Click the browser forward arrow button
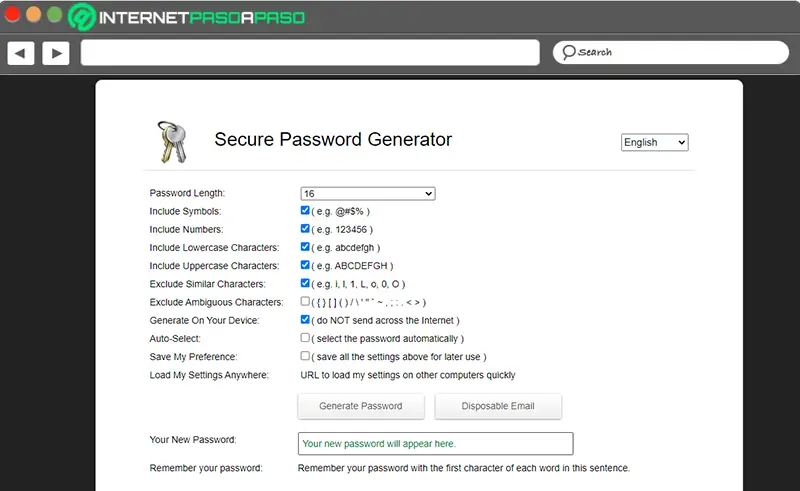The height and width of the screenshot is (491, 800). coord(56,53)
